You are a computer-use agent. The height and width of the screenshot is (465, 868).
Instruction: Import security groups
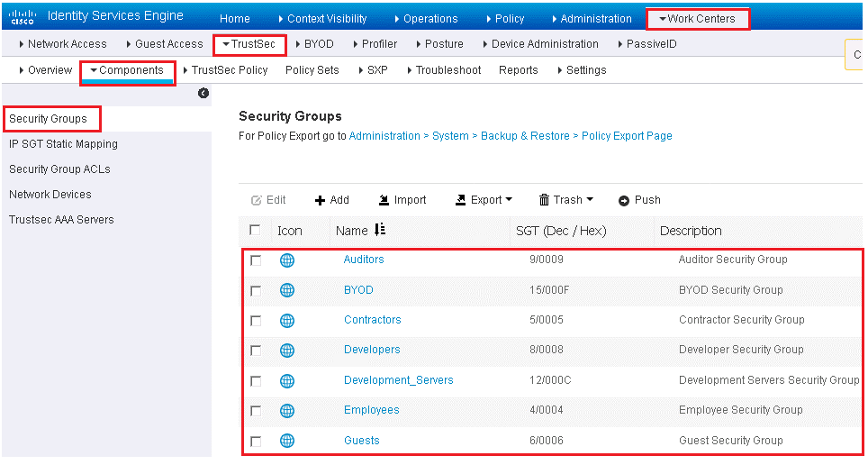tap(402, 200)
